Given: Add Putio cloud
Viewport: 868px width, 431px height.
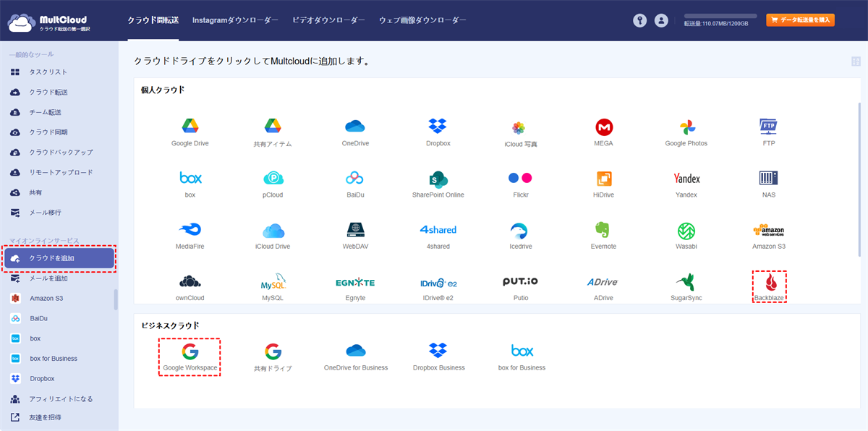Looking at the screenshot, I should click(x=520, y=281).
